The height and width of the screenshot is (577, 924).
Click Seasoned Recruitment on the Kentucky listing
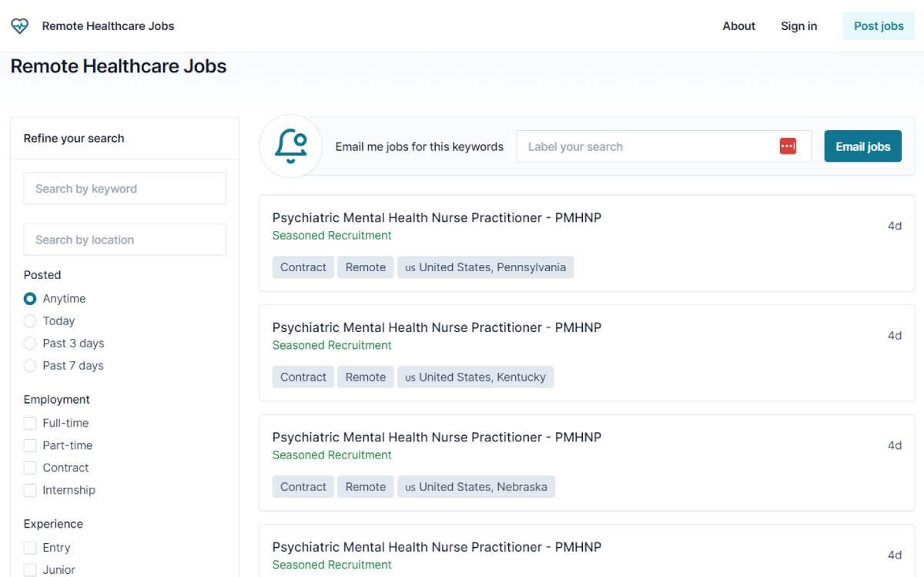(x=332, y=345)
